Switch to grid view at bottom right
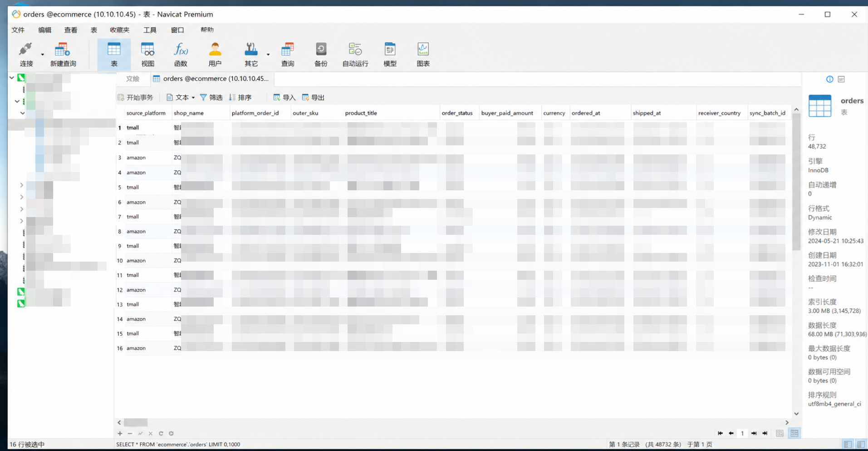Image resolution: width=868 pixels, height=451 pixels. click(794, 433)
